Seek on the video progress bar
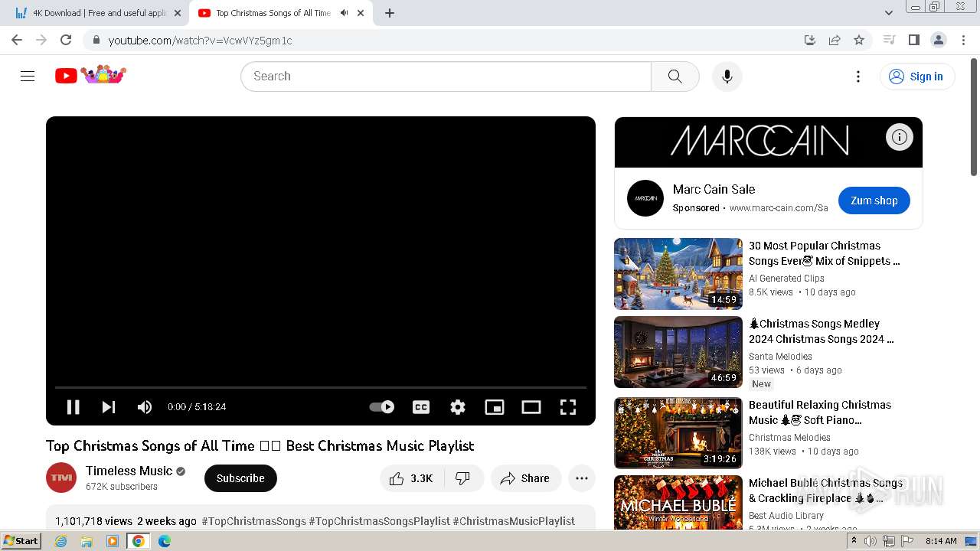This screenshot has width=980, height=551. pyautogui.click(x=320, y=387)
